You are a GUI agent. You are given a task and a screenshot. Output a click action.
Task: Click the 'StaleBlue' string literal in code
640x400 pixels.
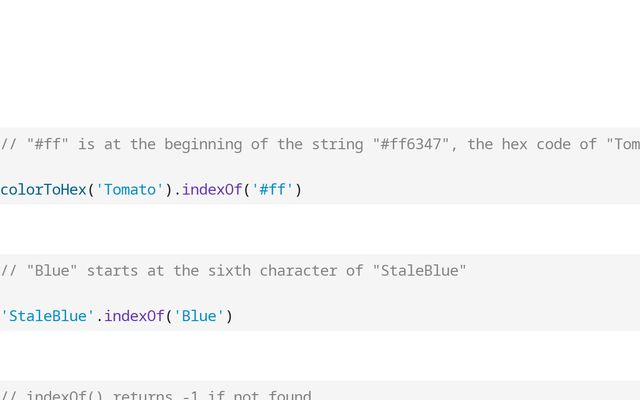pyautogui.click(x=47, y=316)
